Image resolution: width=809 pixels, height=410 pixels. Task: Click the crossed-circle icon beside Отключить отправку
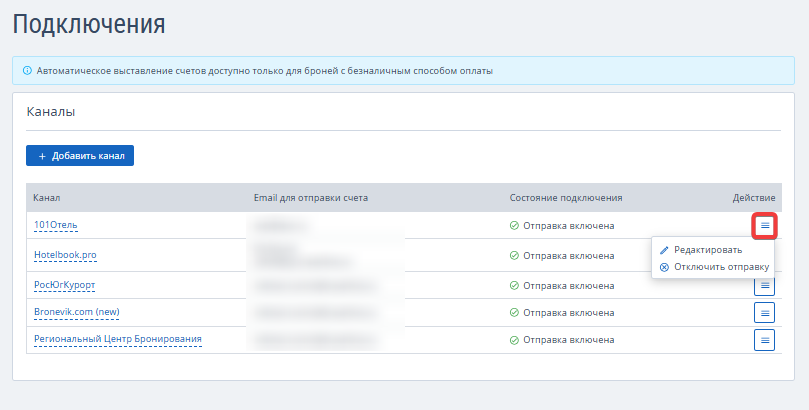pyautogui.click(x=664, y=267)
